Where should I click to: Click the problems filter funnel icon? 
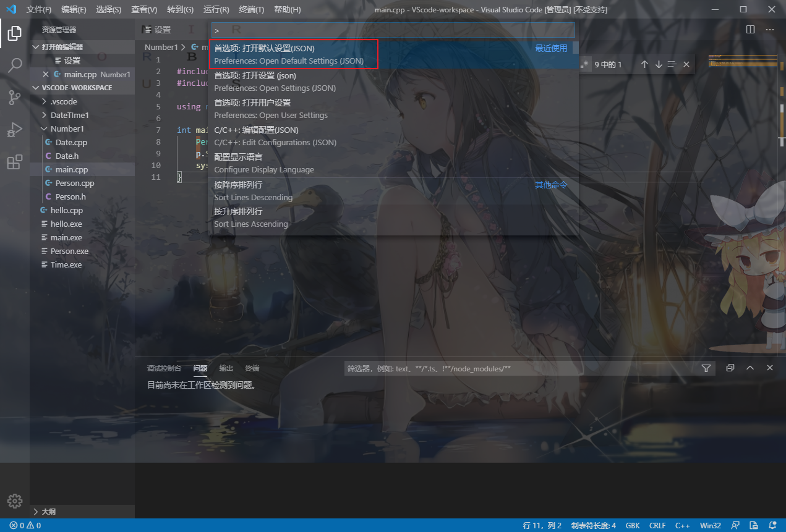[x=706, y=368]
